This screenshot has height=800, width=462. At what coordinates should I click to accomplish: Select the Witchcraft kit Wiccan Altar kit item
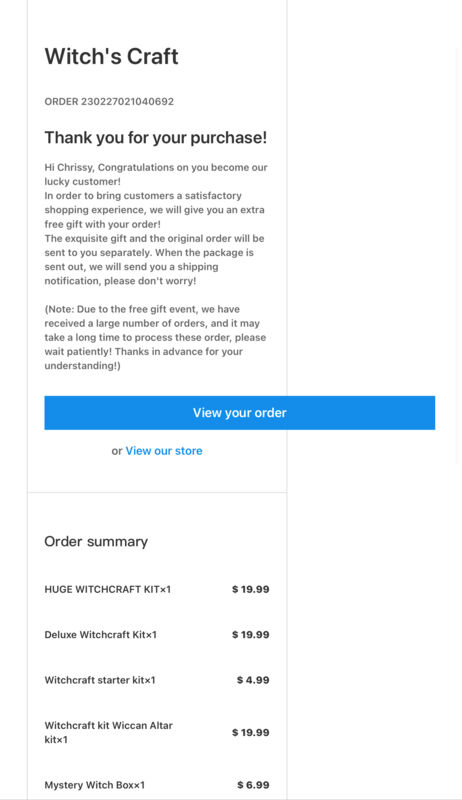click(109, 732)
